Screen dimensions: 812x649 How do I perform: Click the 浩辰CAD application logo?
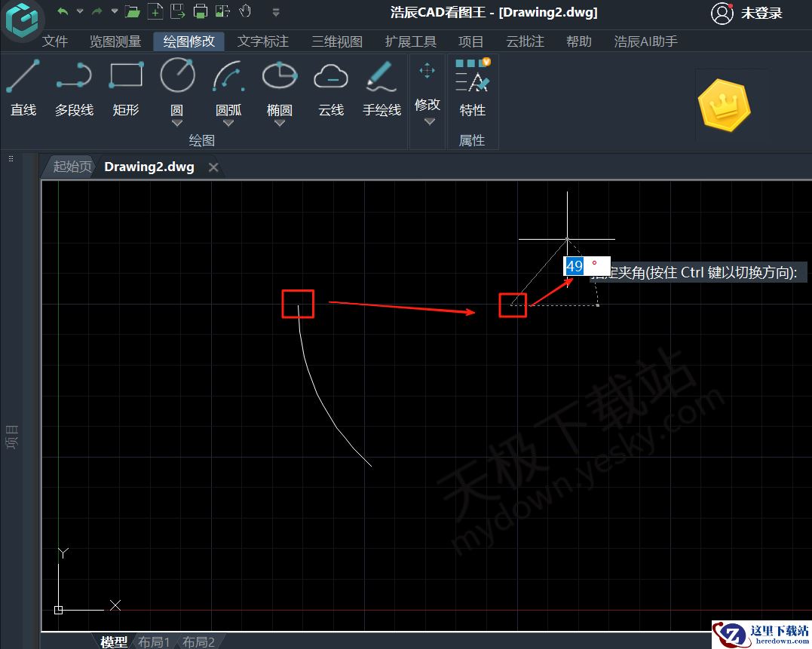coord(22,20)
